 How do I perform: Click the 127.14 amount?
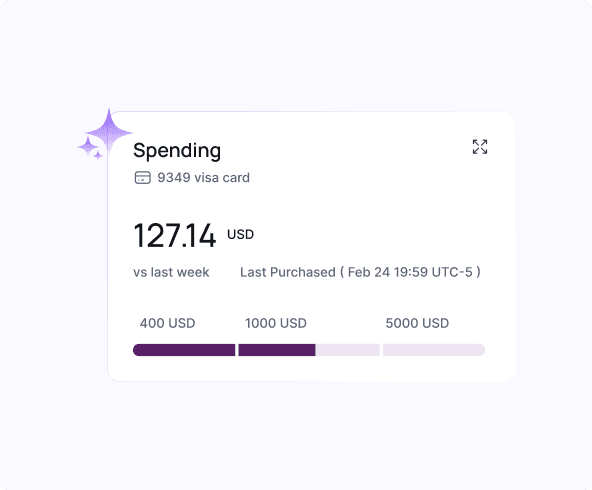click(174, 236)
